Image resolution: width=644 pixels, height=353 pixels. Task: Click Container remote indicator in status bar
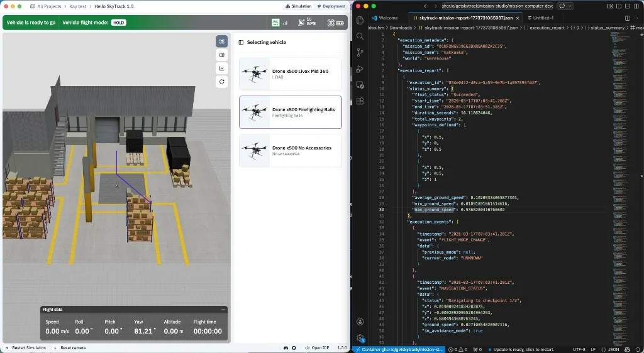[399, 350]
